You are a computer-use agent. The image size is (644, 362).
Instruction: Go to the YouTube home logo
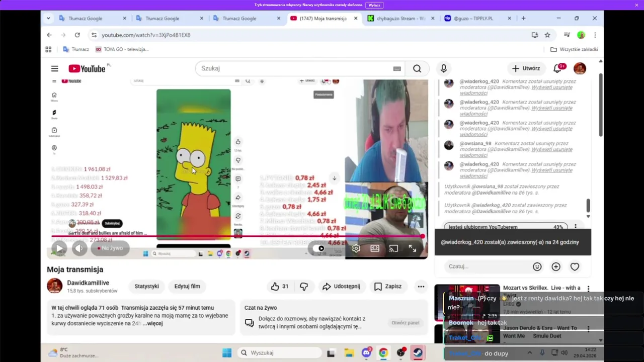pos(87,68)
